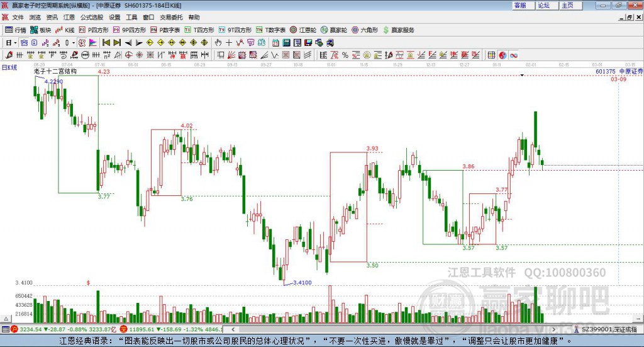This screenshot has height=347, width=644.
Task: Select the red circle target tool
Action: pyautogui.click(x=128, y=55)
